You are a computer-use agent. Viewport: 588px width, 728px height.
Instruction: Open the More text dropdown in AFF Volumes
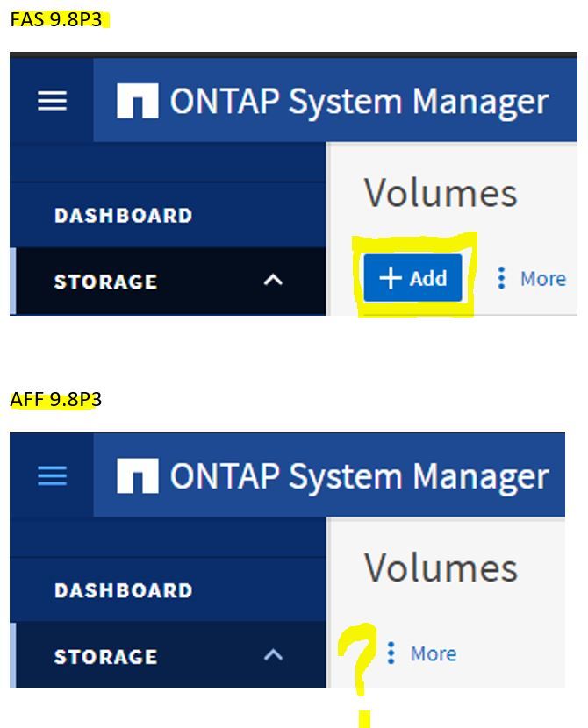433,654
